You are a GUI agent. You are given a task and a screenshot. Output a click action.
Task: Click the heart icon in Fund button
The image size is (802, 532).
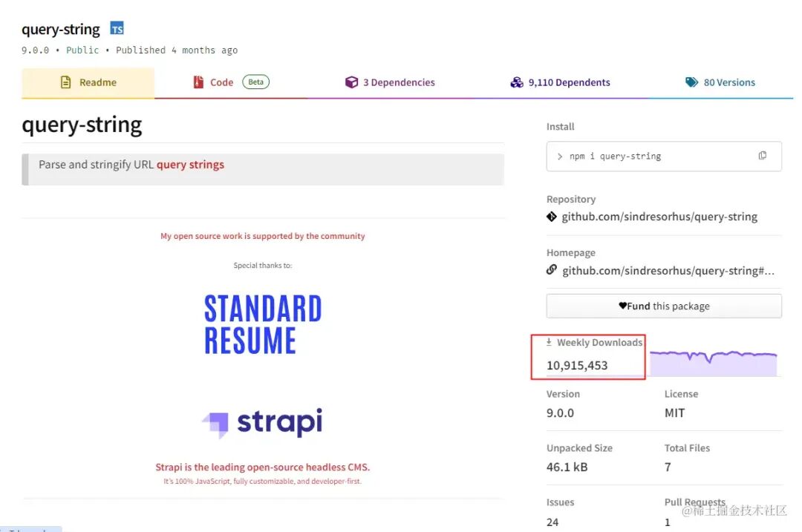click(622, 306)
